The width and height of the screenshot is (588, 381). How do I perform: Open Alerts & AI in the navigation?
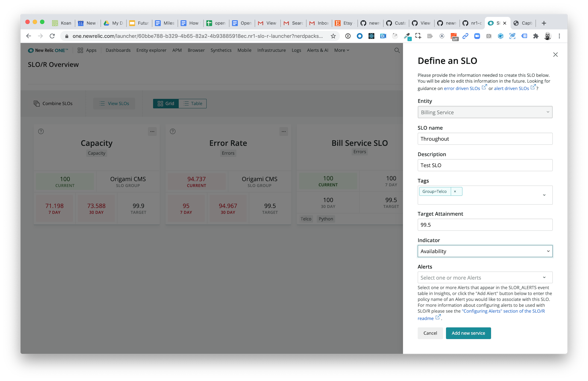(317, 50)
